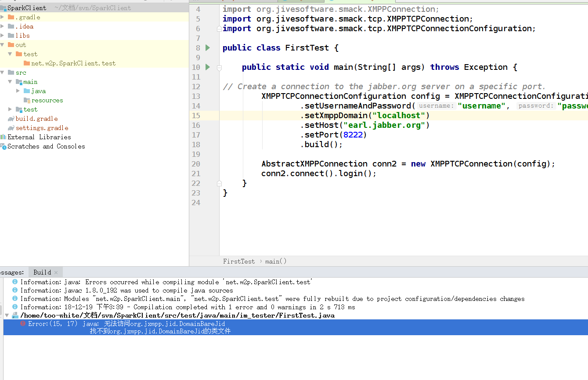This screenshot has height=380, width=588.
Task: Click the red Error icon in Build messages
Action: tap(23, 323)
